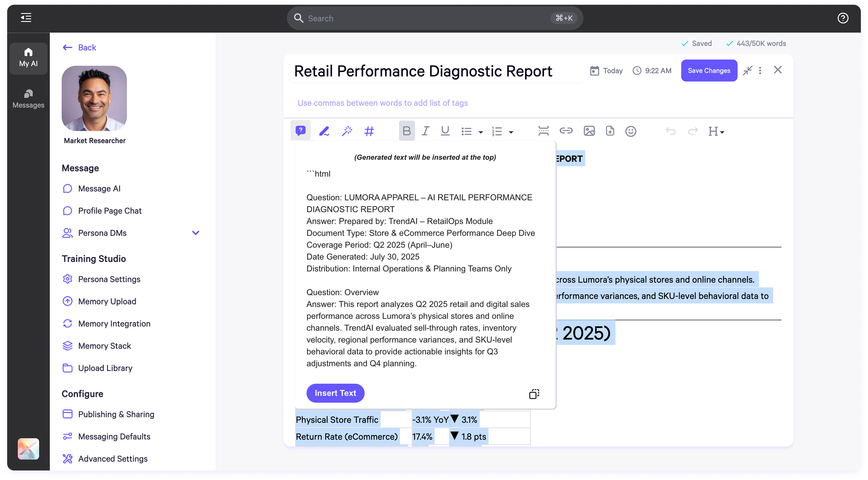Go to Publishing & Sharing

coord(116,414)
